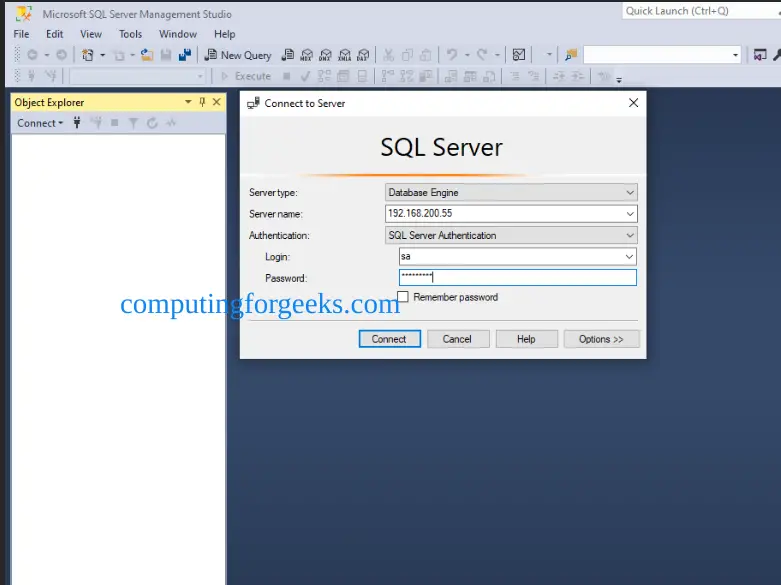Screen dimensions: 781x585
Task: Click the Connect plug icon in Object Explorer
Action: point(77,123)
